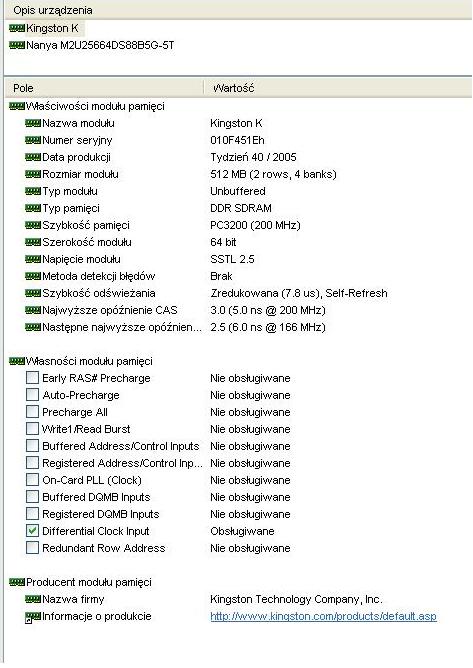Click icon next to Typ modułu
Image resolution: width=473 pixels, height=668 pixels.
[x=33, y=191]
